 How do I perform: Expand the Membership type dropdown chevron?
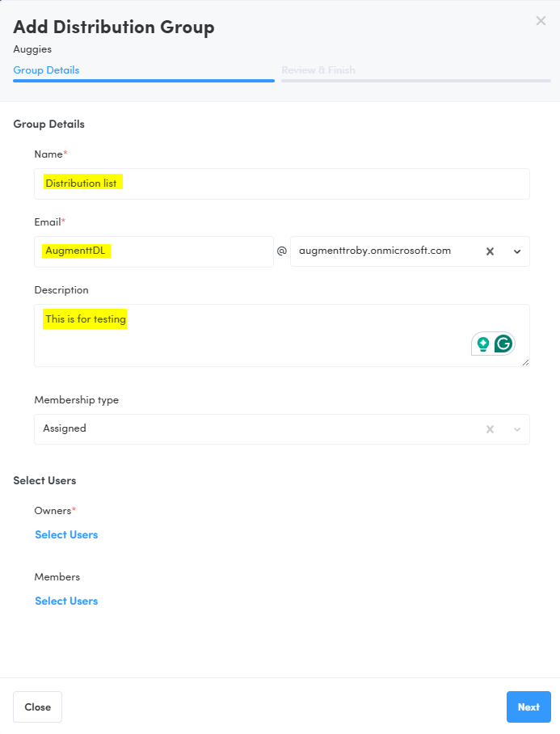(x=517, y=429)
